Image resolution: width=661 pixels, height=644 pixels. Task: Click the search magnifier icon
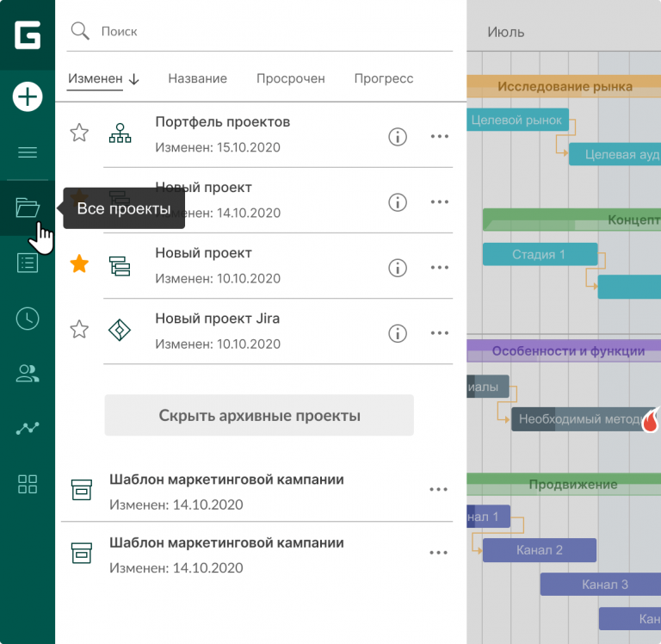pyautogui.click(x=80, y=31)
